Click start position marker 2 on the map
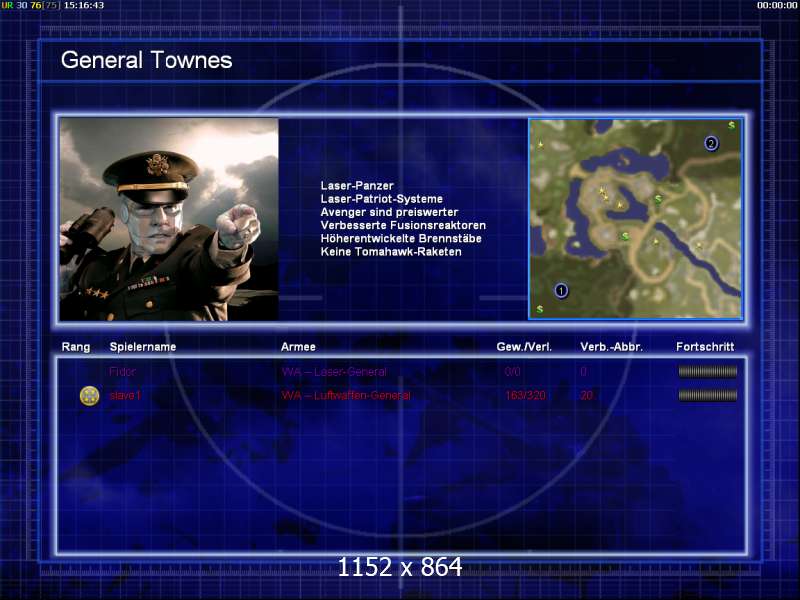This screenshot has width=800, height=600. click(711, 143)
